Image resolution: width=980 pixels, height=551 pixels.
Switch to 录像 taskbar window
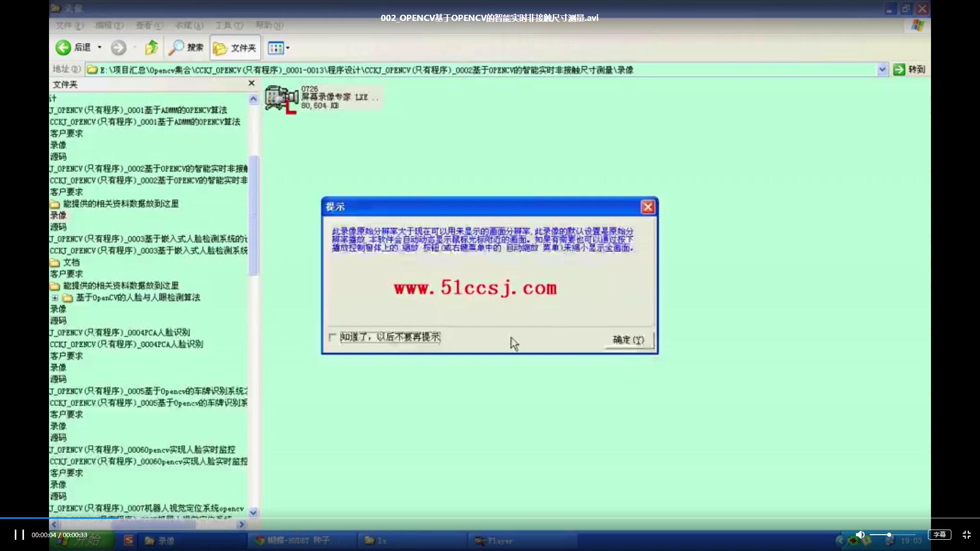[191, 541]
